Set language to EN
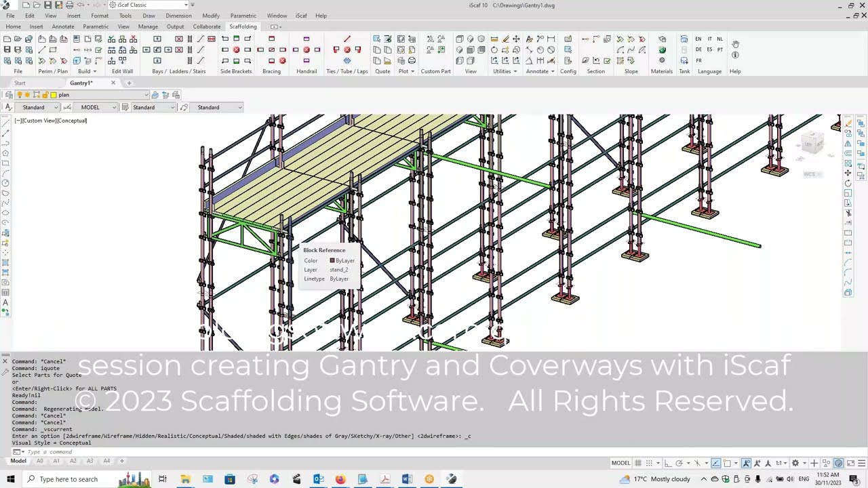 tap(698, 39)
